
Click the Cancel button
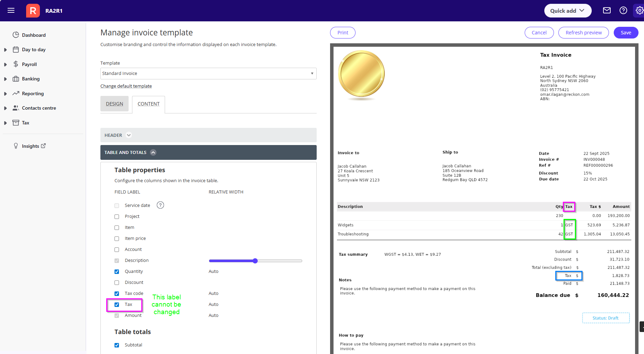click(539, 33)
